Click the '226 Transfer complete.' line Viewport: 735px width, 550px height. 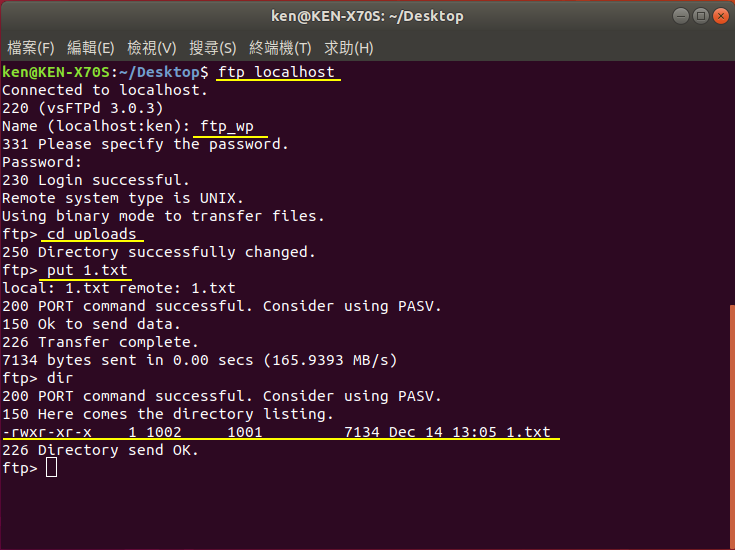tap(100, 342)
